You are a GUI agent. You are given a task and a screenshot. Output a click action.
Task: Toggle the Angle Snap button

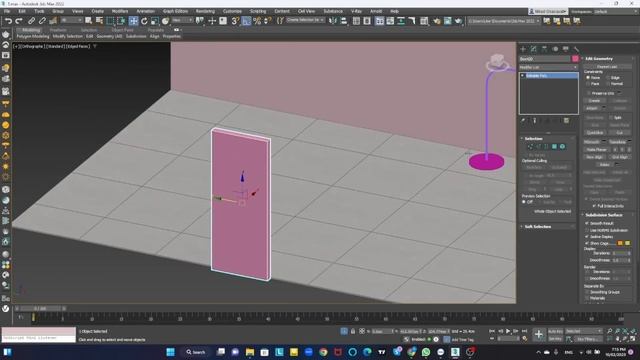246,21
